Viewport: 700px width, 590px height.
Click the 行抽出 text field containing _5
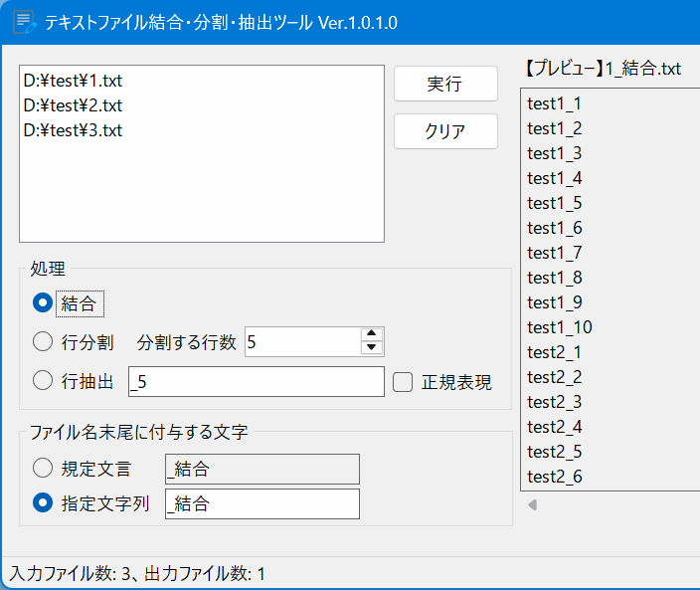257,381
